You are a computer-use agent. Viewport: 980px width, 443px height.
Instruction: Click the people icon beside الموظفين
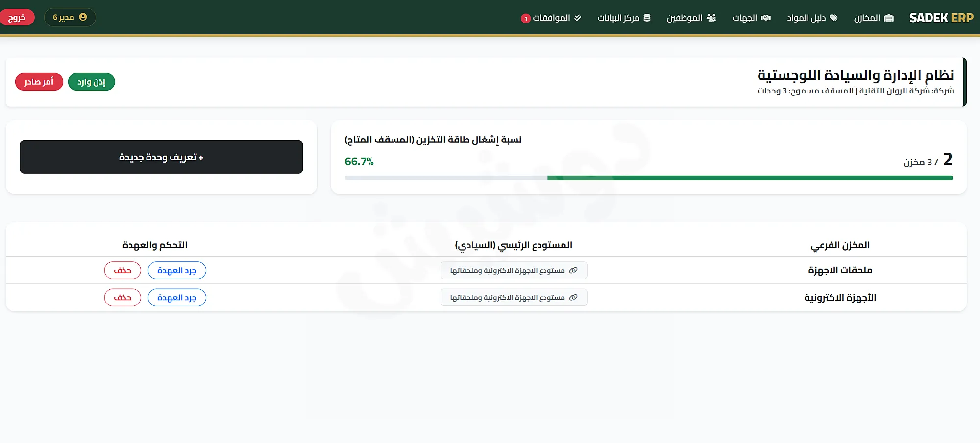(x=711, y=18)
